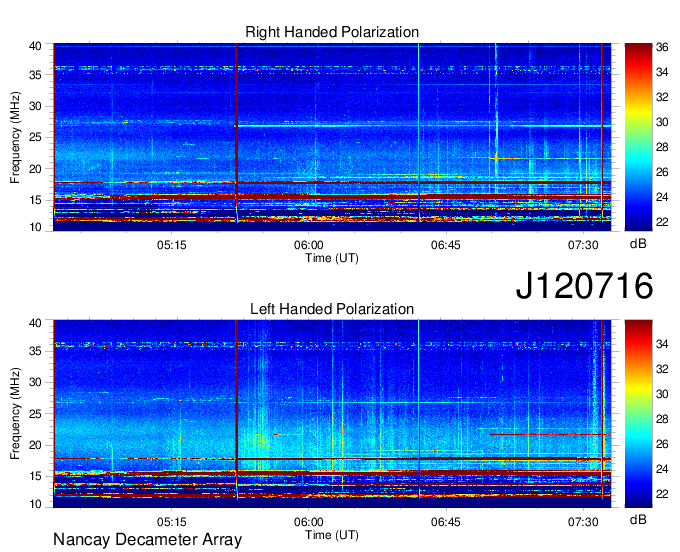Click 30 MHz tick on Left Handed frequency axis

click(35, 382)
